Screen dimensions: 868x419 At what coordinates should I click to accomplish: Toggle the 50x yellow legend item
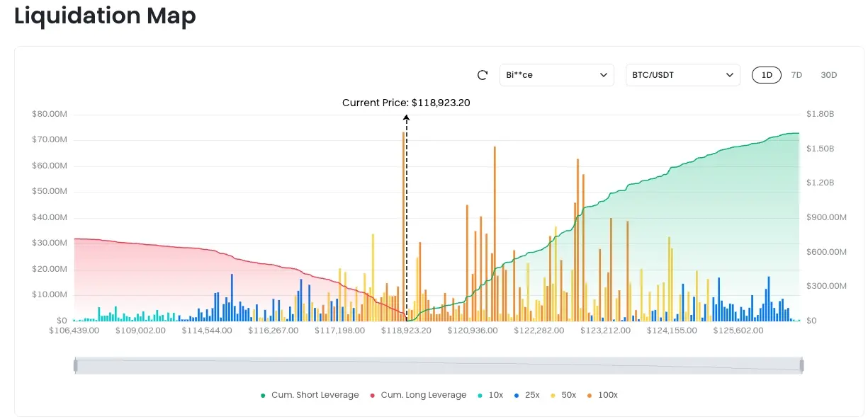[563, 395]
